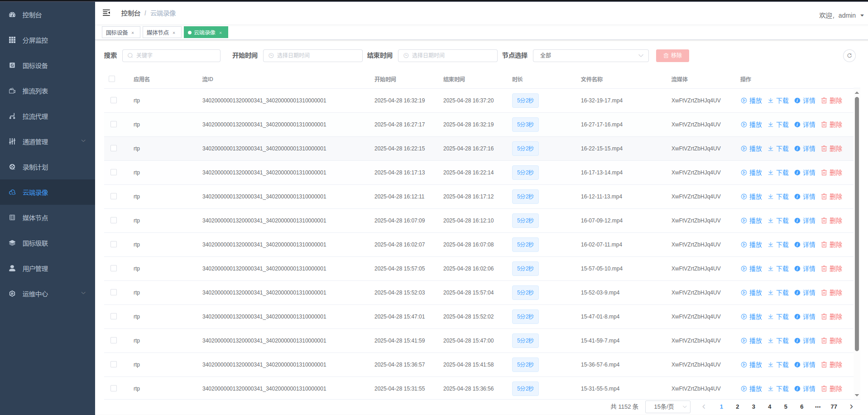868x415 pixels.
Task: Click the sidebar collapse hamburger icon
Action: 106,13
